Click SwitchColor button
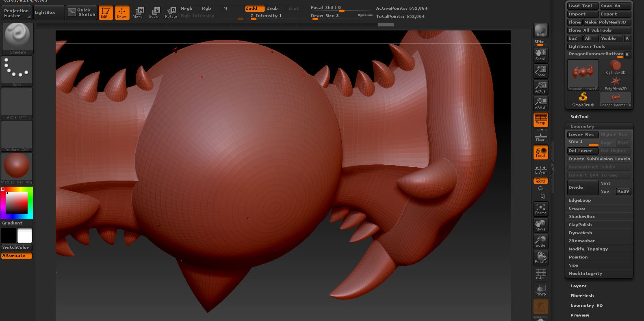The image size is (644, 321). coord(17,248)
